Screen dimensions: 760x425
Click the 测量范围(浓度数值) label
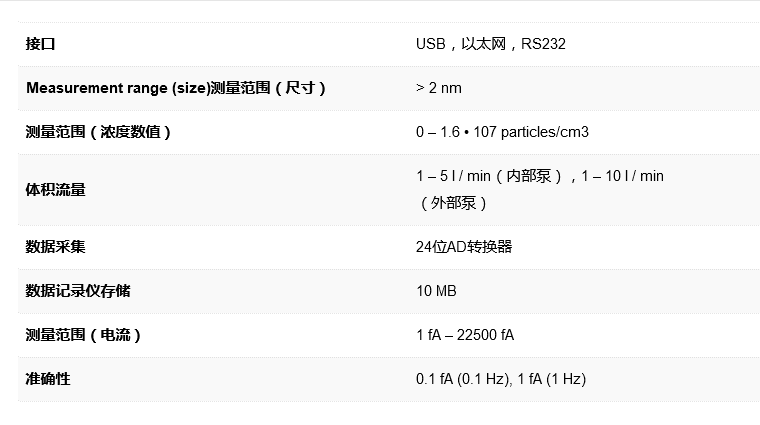tap(98, 132)
